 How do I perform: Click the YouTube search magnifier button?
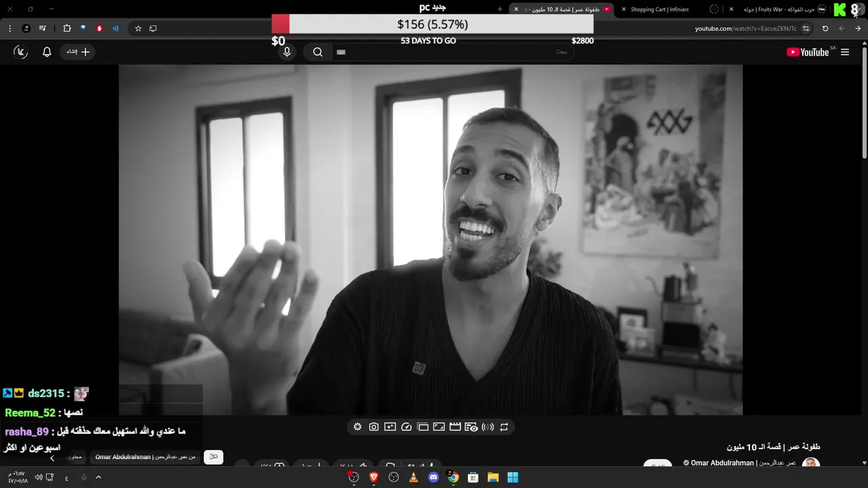(317, 52)
